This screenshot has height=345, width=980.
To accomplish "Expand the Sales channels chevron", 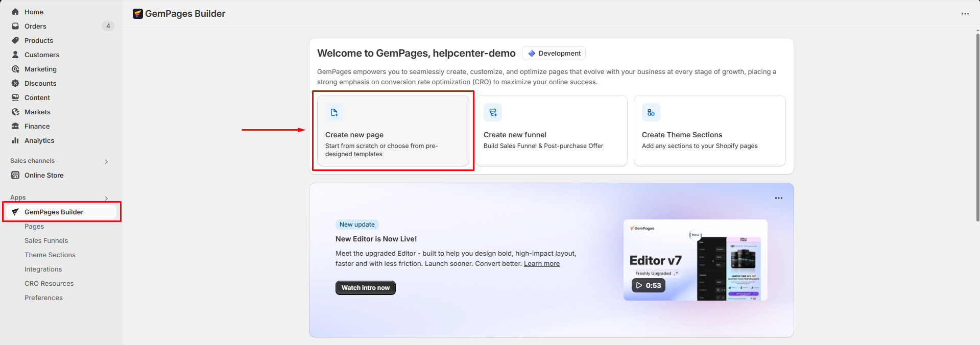I will pyautogui.click(x=106, y=162).
